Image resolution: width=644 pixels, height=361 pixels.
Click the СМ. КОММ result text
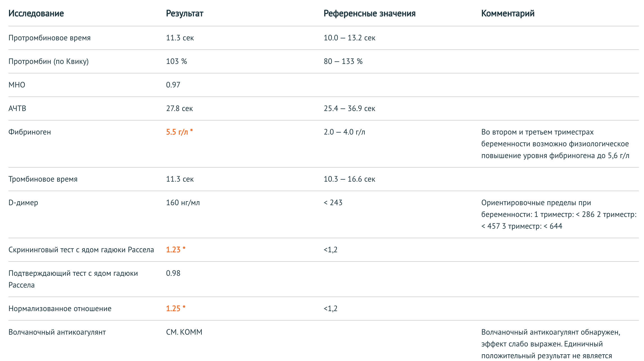click(184, 332)
